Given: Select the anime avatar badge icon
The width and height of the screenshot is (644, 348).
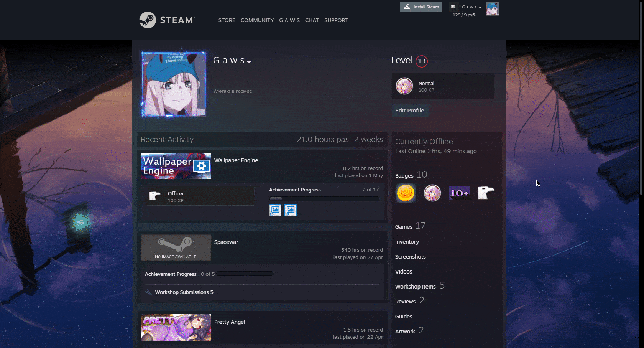Looking at the screenshot, I should 432,193.
